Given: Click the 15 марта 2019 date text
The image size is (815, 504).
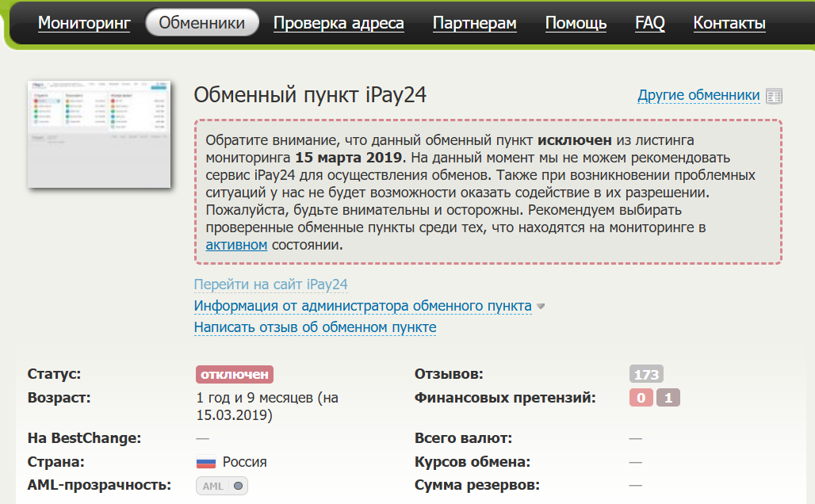Looking at the screenshot, I should [x=349, y=158].
